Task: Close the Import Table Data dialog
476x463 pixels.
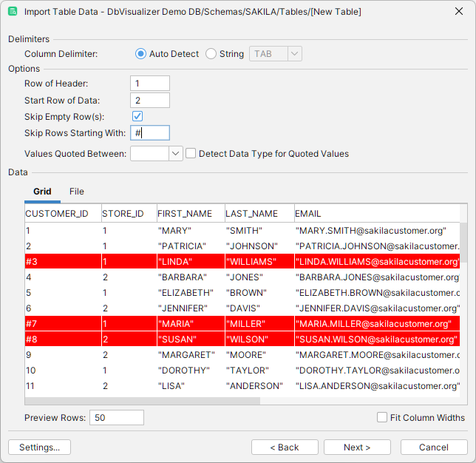Action: 459,12
